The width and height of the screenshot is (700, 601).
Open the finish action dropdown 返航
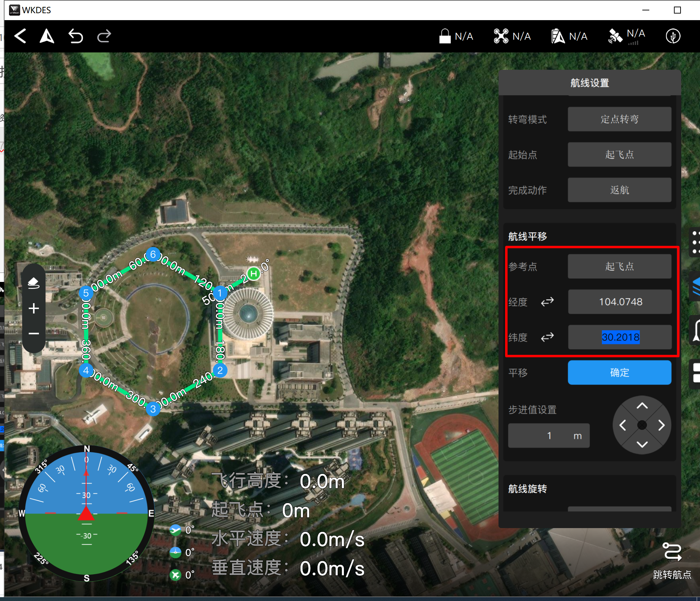(619, 190)
